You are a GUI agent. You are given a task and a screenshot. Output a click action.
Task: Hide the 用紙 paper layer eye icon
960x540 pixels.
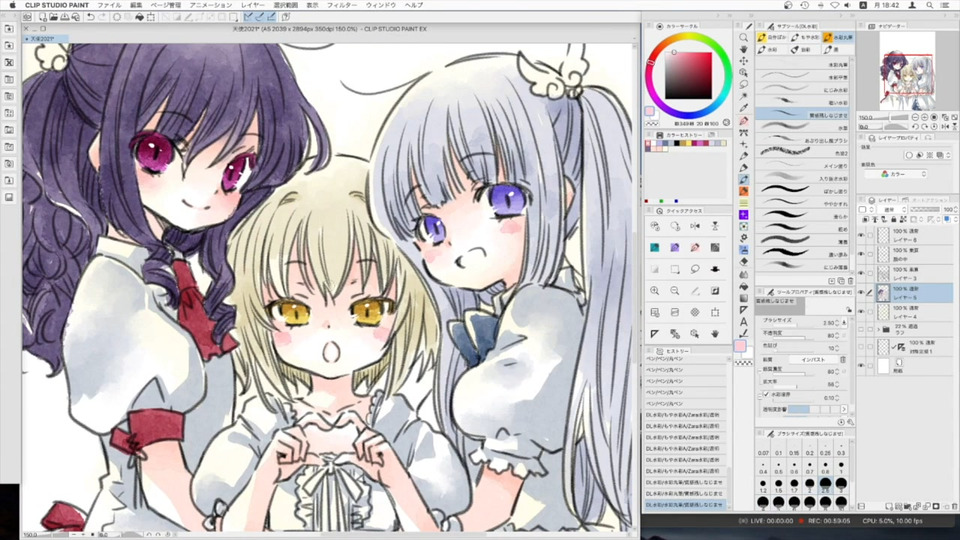coord(861,366)
